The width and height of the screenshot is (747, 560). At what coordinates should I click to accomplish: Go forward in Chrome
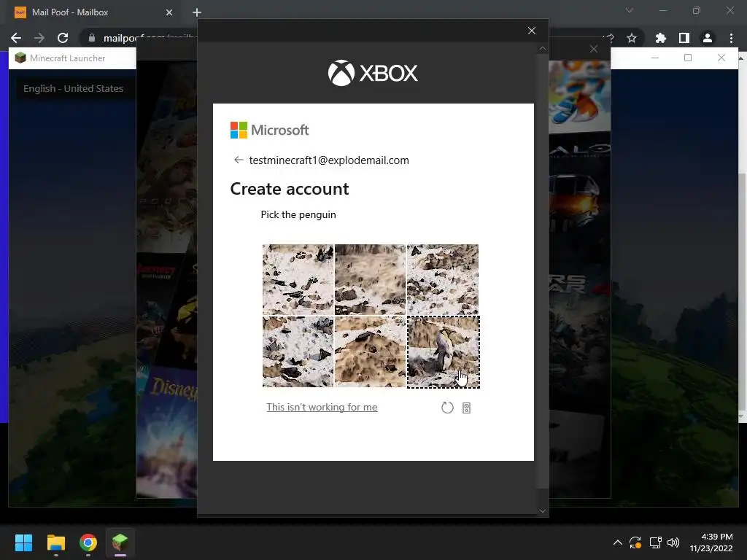39,38
